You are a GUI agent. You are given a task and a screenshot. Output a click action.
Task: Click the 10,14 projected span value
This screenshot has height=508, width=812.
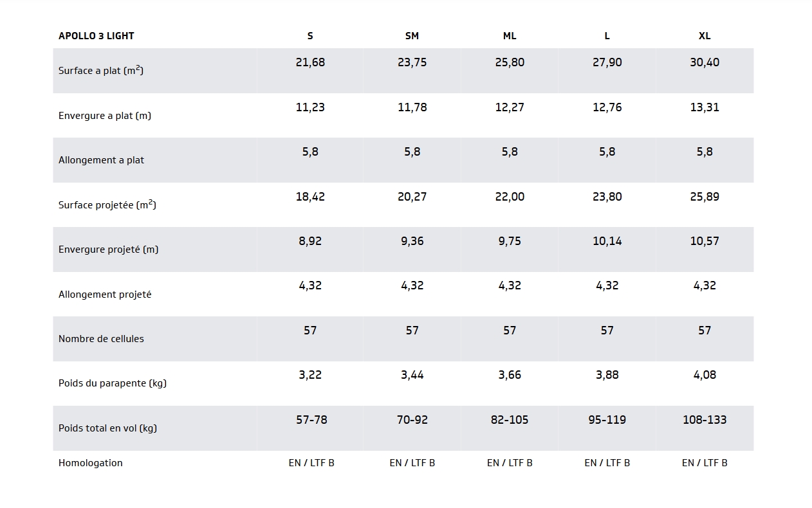pos(607,241)
